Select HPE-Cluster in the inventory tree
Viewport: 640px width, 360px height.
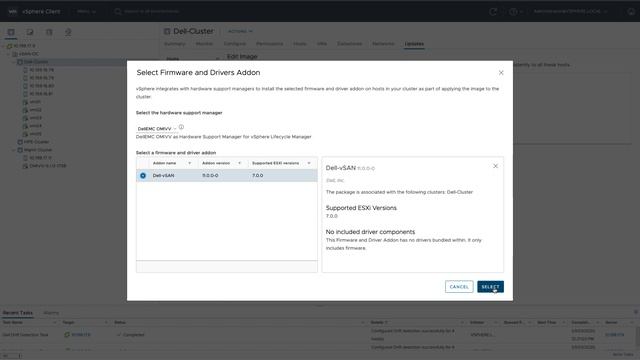point(36,142)
